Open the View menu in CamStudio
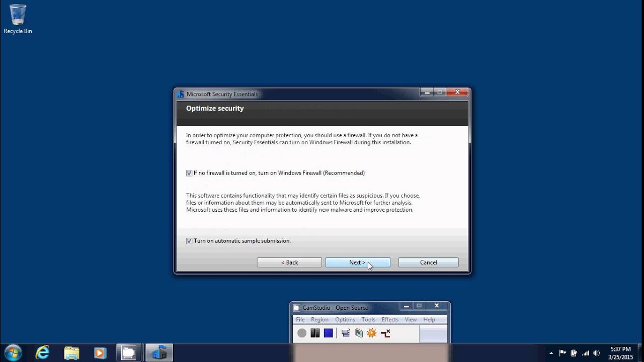 coord(411,320)
